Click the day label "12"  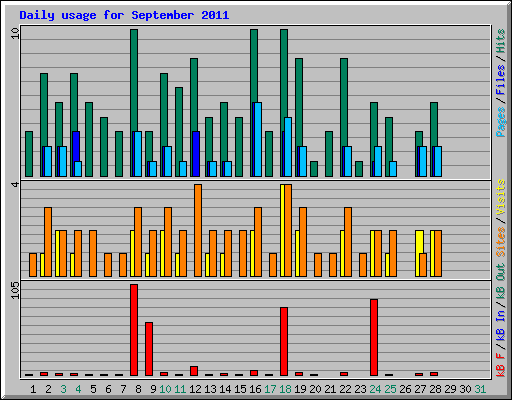coord(195,389)
